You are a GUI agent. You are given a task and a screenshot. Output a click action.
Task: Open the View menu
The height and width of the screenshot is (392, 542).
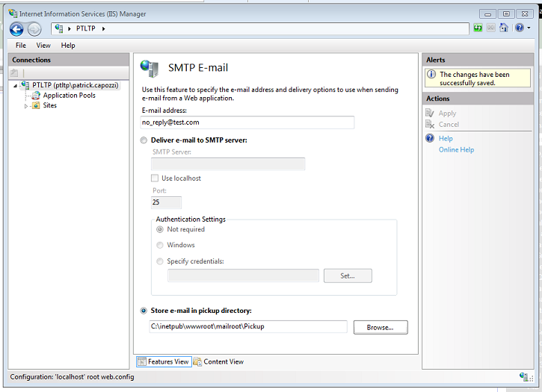click(43, 46)
